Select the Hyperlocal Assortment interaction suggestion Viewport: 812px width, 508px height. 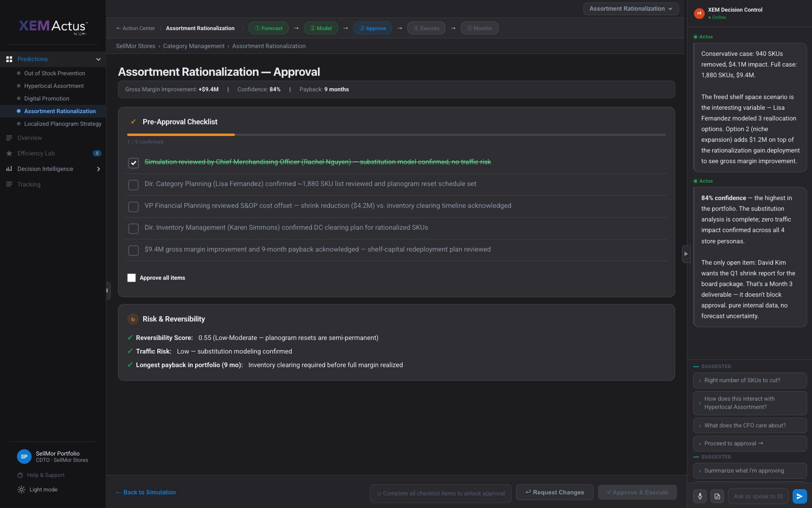(x=750, y=403)
